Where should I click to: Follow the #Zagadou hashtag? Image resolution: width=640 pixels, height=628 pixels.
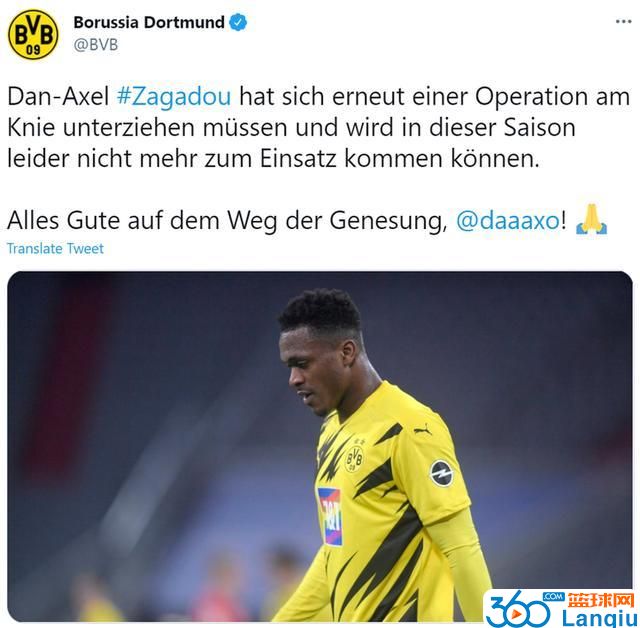(174, 97)
